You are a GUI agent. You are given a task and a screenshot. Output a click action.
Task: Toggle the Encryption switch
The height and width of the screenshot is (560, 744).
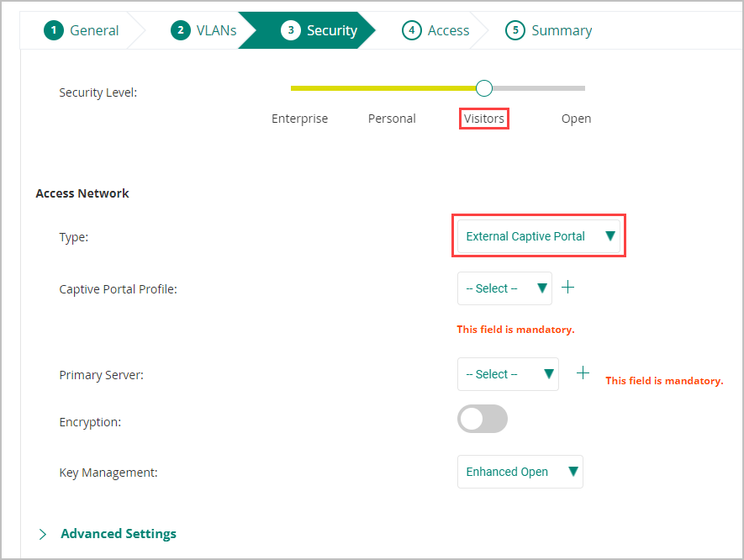point(482,419)
